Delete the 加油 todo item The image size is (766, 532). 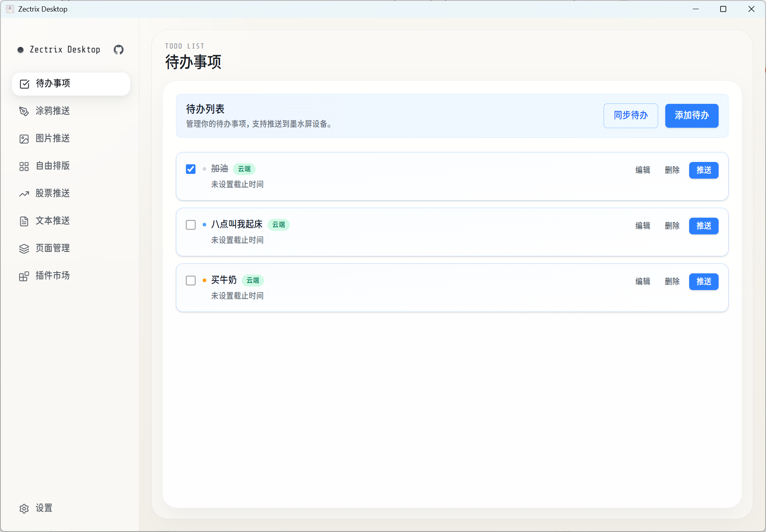coord(672,170)
